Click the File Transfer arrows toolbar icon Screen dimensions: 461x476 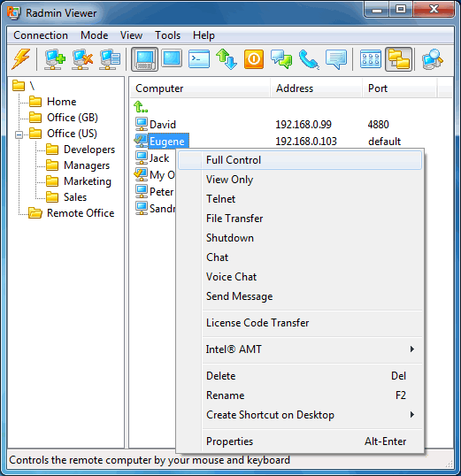(227, 59)
